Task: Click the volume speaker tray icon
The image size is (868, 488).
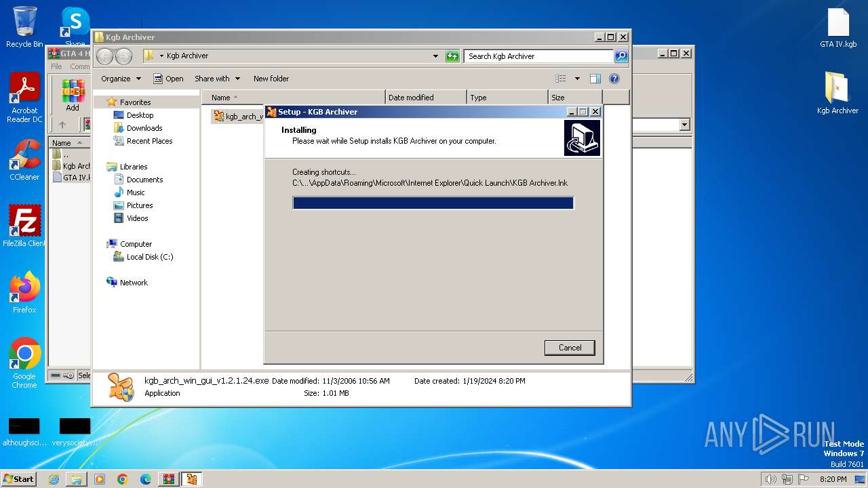Action: 770,479
